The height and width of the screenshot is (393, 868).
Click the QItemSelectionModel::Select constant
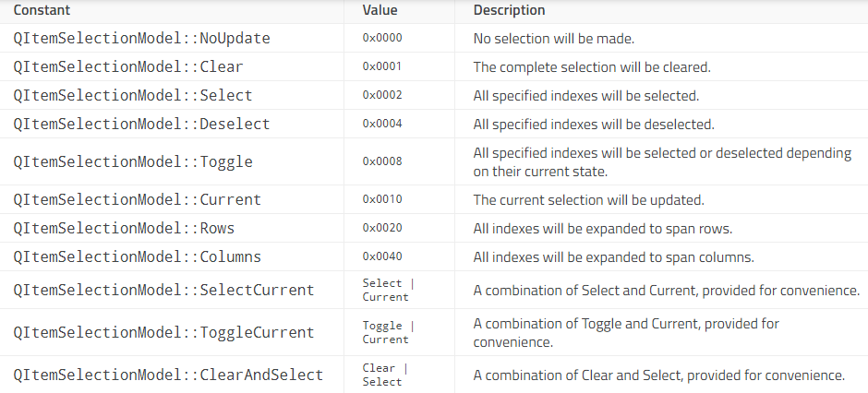[x=133, y=96]
